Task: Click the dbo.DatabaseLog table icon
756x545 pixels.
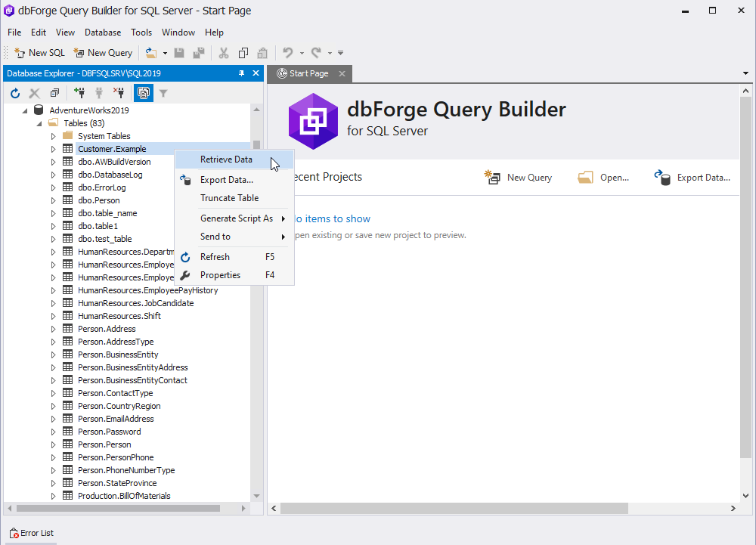Action: [68, 175]
